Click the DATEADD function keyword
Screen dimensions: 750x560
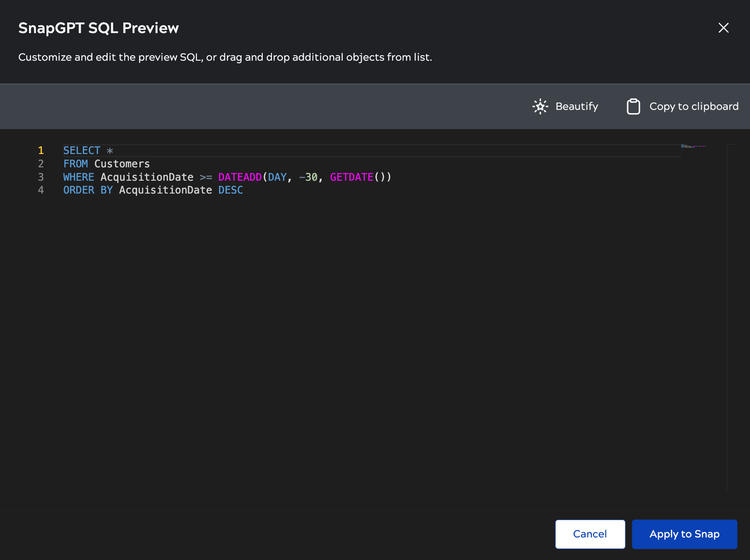(x=239, y=177)
